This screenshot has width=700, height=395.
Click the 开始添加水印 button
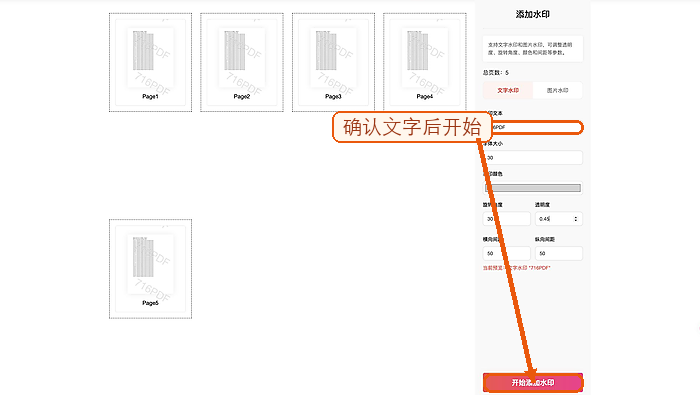[533, 383]
